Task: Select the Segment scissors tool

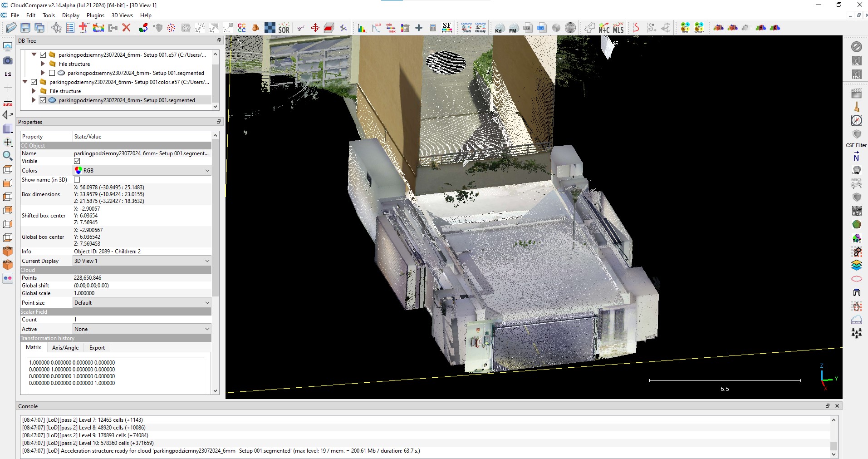Action: 300,28
